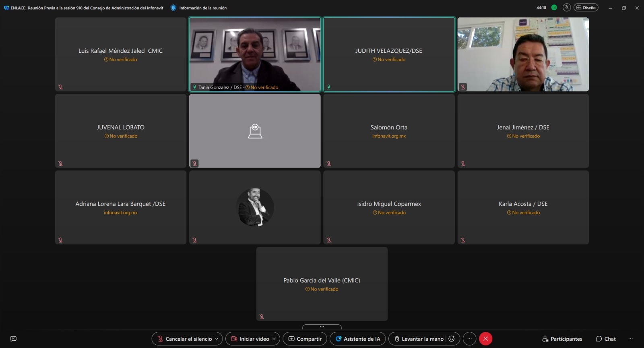644x348 pixels.
Task: Start camera with Iniciar vídeo
Action: [x=250, y=339]
